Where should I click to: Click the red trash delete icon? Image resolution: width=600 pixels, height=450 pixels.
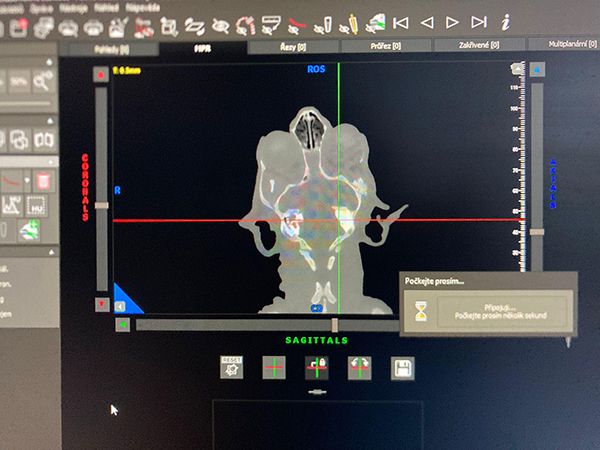[x=43, y=180]
